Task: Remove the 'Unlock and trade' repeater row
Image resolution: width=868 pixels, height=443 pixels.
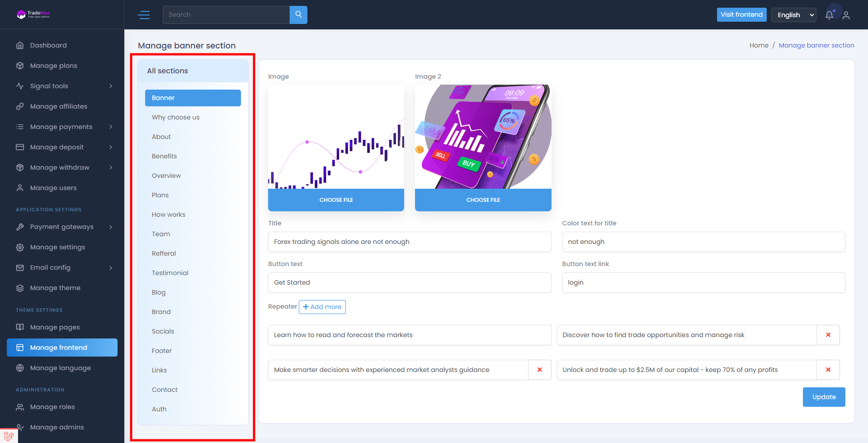Action: click(828, 370)
